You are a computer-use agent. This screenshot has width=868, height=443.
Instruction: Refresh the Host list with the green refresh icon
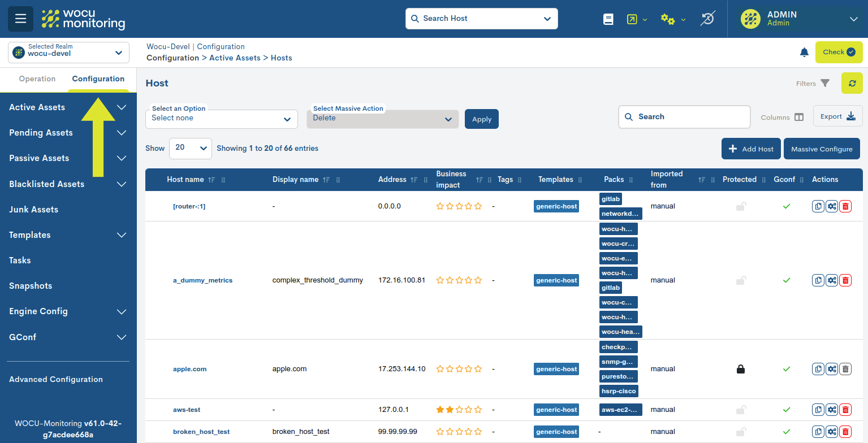[x=852, y=82]
